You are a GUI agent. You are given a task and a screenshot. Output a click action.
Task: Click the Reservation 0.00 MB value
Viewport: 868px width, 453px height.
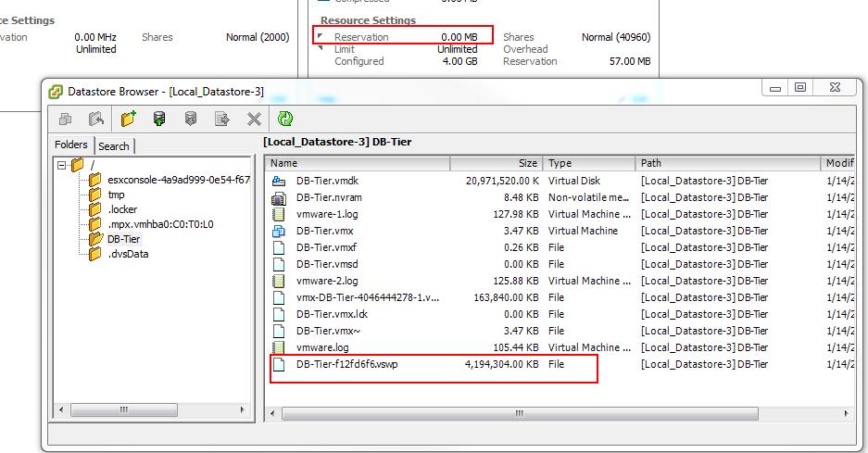tap(459, 37)
